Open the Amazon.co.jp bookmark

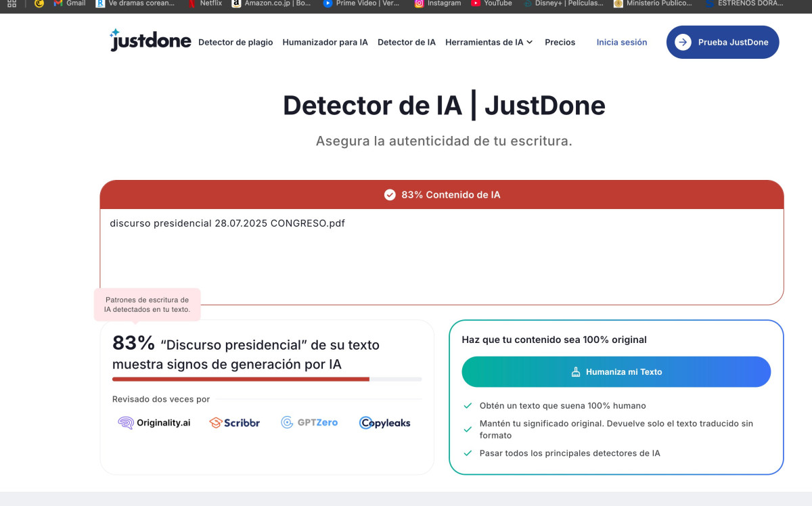271,3
